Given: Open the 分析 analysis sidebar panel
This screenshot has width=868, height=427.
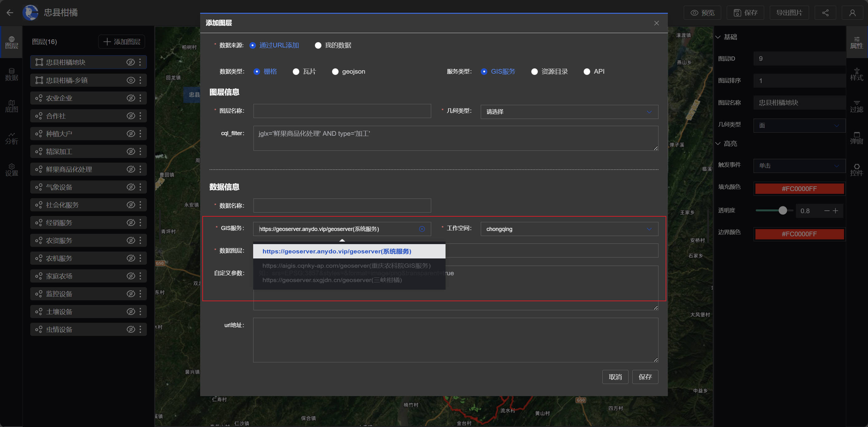Looking at the screenshot, I should [12, 138].
